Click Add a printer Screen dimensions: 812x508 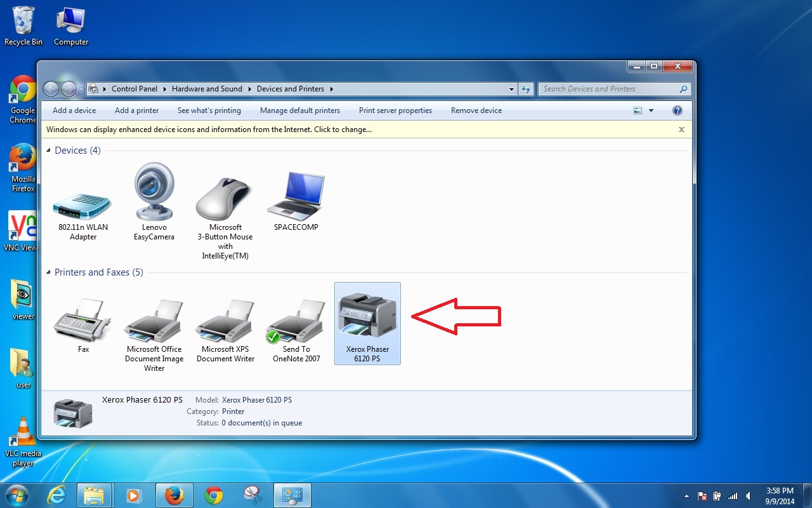[136, 110]
